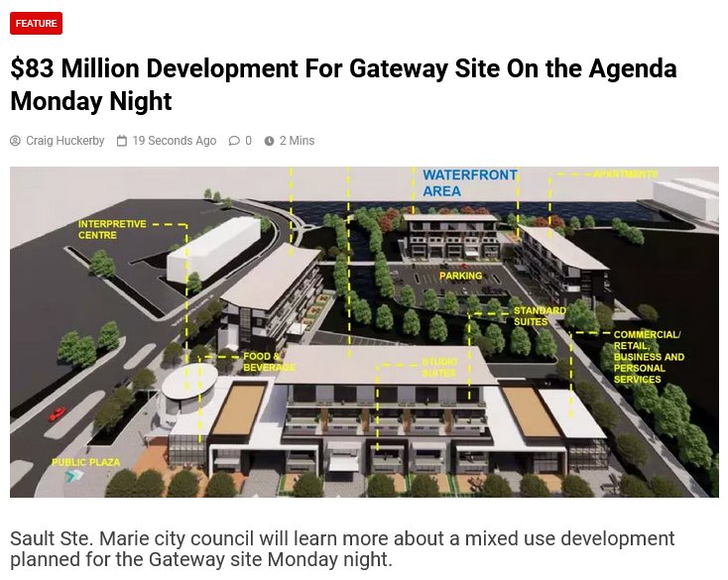Click the 19 Seconds Ago timestamp

tap(175, 141)
